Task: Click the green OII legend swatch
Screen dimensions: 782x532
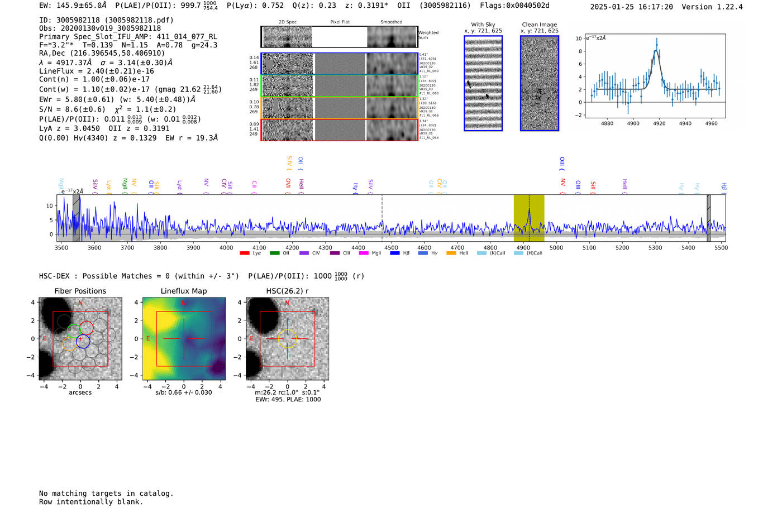Action: point(274,253)
